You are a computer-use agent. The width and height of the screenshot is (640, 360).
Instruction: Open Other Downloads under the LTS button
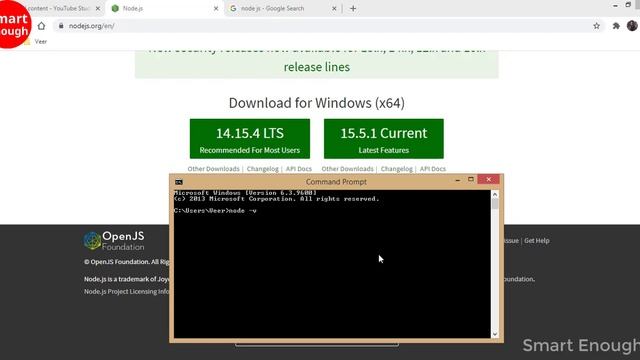pyautogui.click(x=213, y=169)
